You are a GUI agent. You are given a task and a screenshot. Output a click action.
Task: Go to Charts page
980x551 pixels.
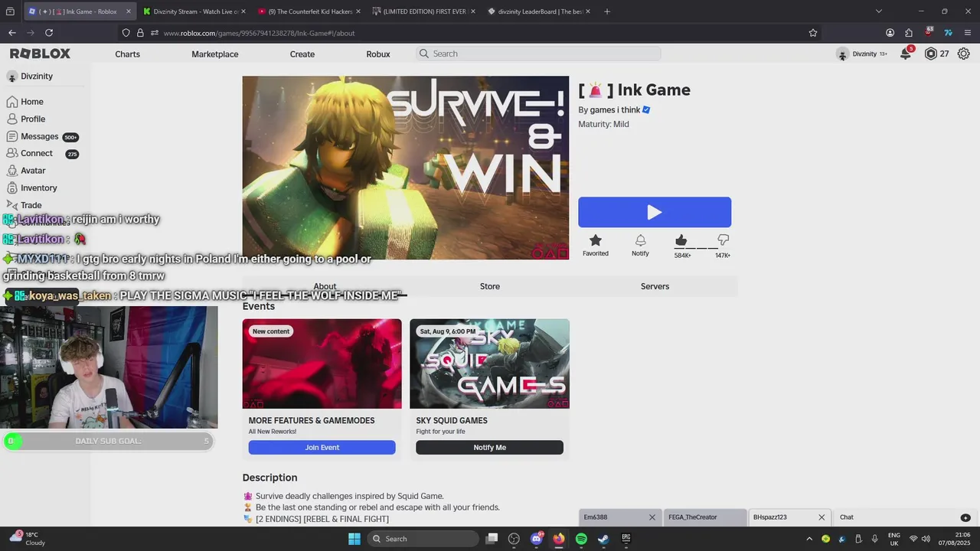[127, 54]
